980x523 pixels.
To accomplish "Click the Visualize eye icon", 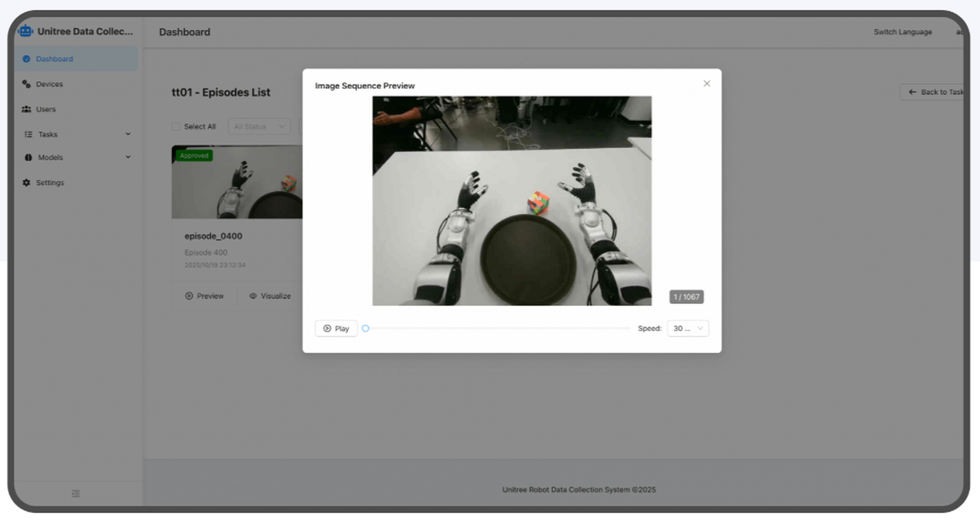I will coord(253,296).
